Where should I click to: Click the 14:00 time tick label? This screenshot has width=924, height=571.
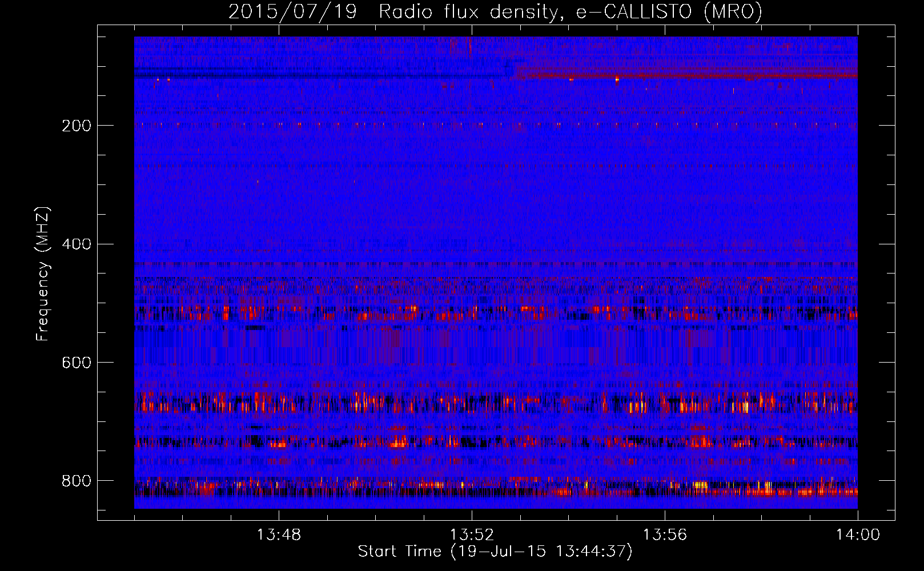coord(858,535)
